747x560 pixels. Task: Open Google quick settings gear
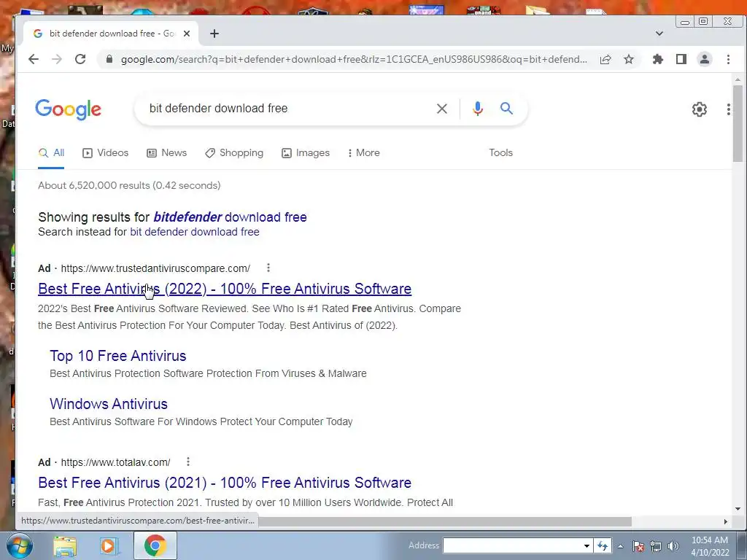coord(699,109)
